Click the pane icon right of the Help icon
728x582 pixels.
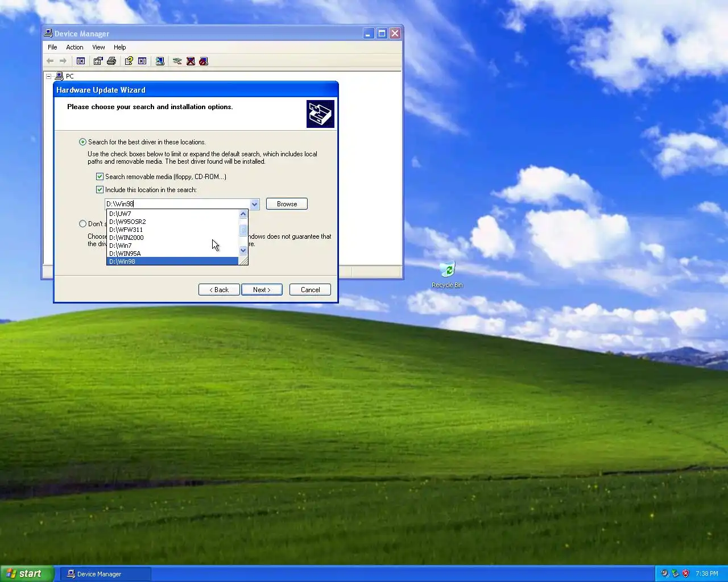tap(142, 61)
